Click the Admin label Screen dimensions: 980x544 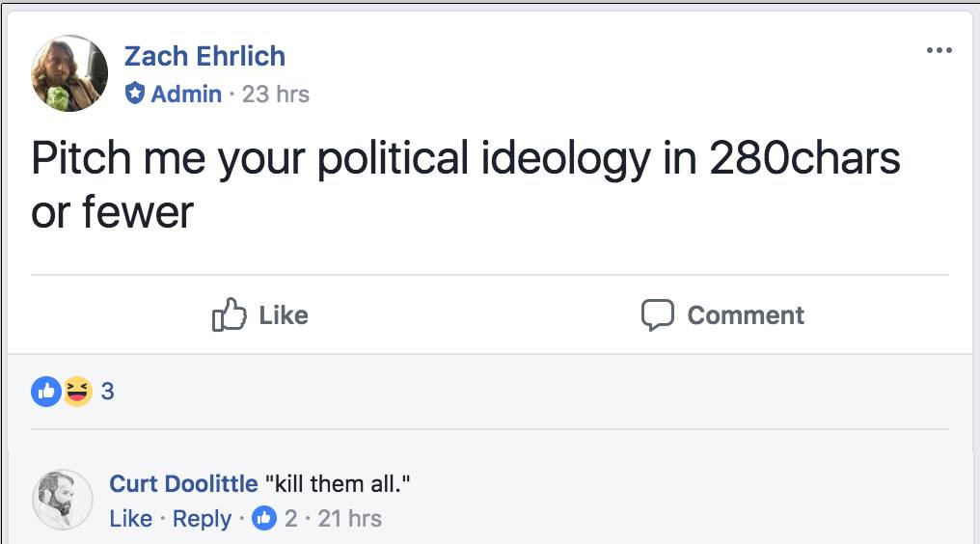[x=186, y=94]
